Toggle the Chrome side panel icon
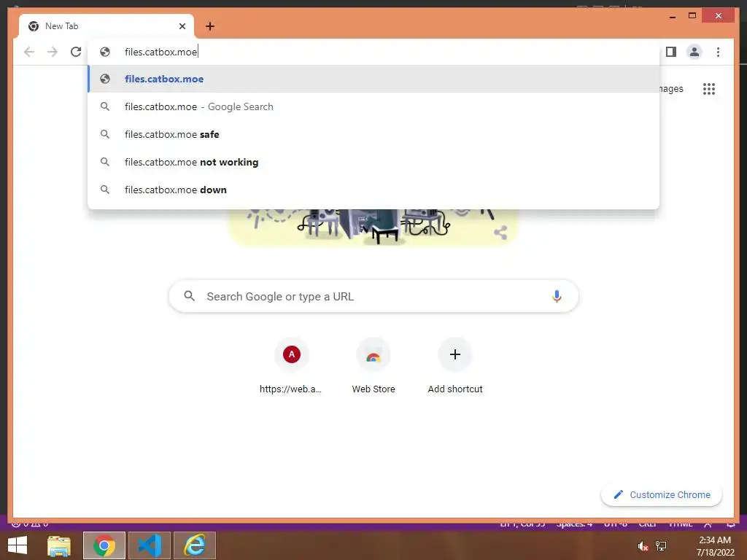Screen dimensions: 747x560 coord(671,52)
